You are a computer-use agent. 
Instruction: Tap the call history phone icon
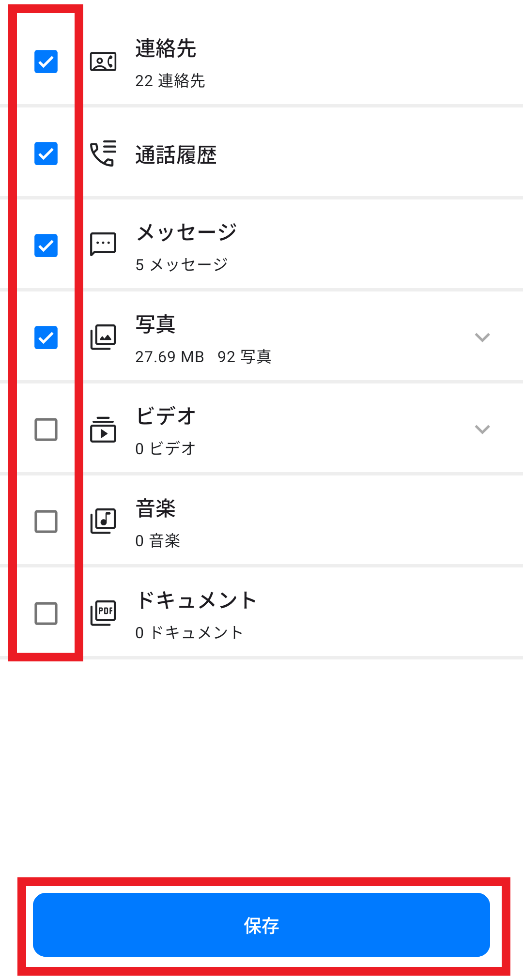point(103,153)
